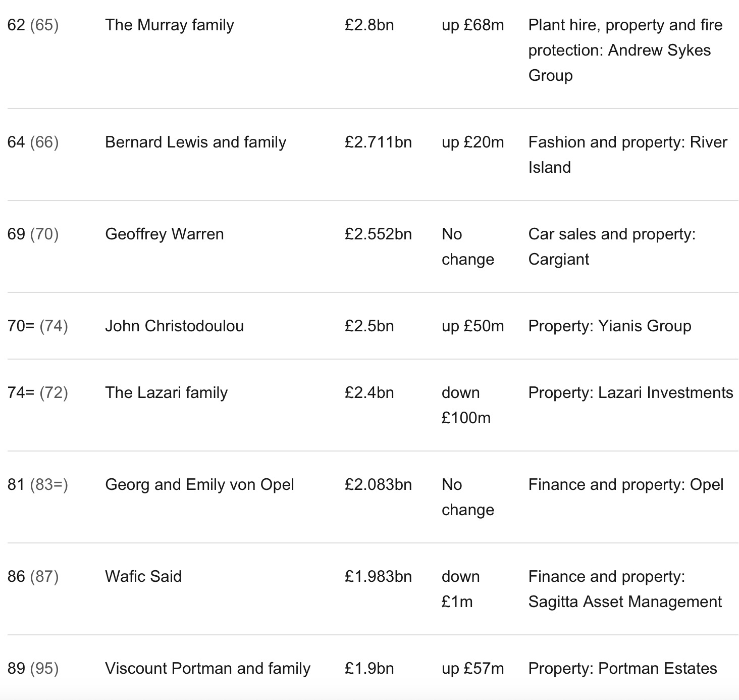
Task: Select Georg and Emily von Opel
Action: (x=199, y=485)
